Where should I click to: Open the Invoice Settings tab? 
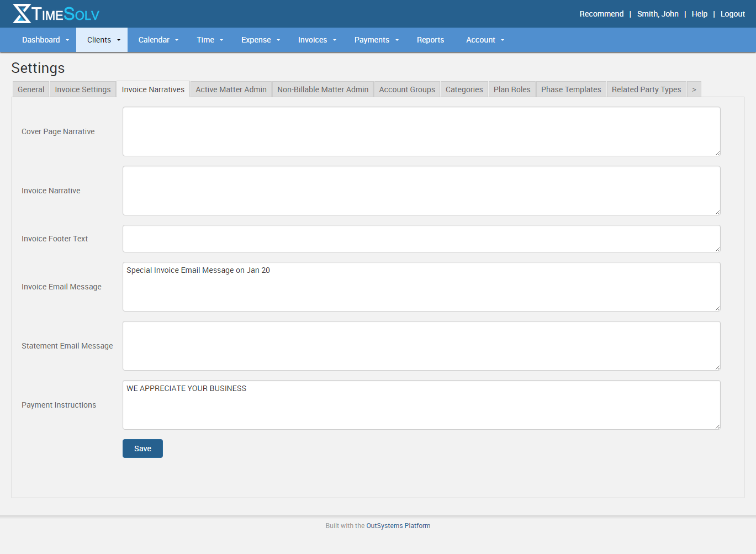[x=82, y=89]
